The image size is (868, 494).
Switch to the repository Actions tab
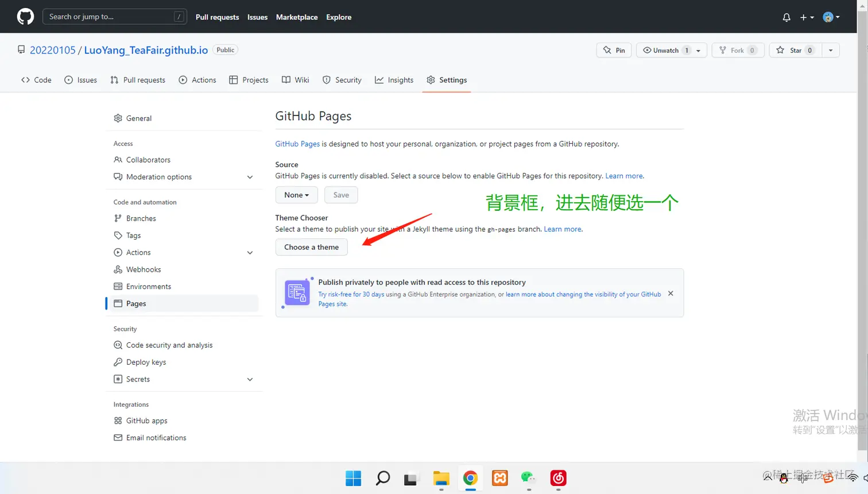197,80
